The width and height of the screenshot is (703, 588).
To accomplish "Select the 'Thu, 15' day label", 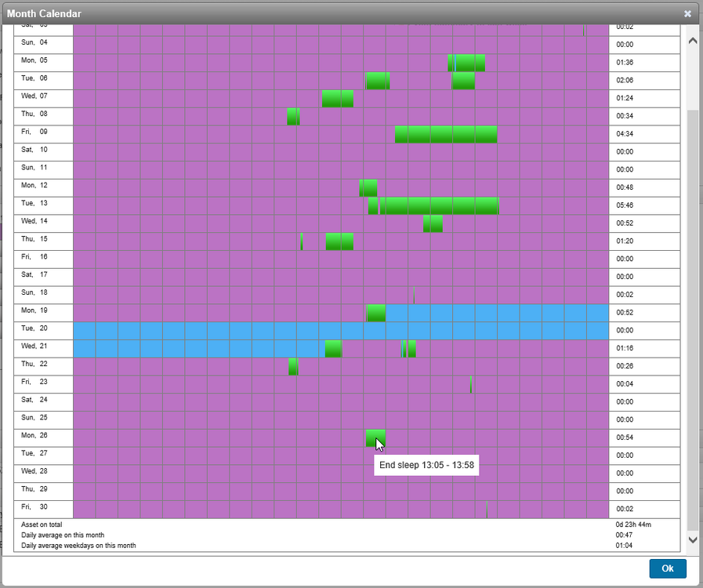I will (34, 239).
